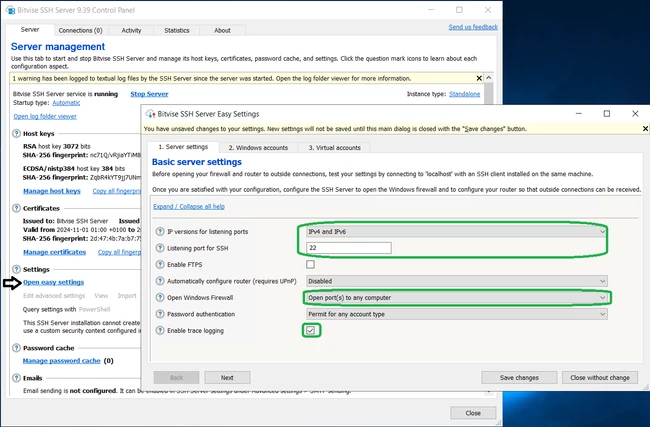Screen dimensions: 650x427
Task: Click Copy all fingerprints link under Certificates
Action: click(x=119, y=252)
